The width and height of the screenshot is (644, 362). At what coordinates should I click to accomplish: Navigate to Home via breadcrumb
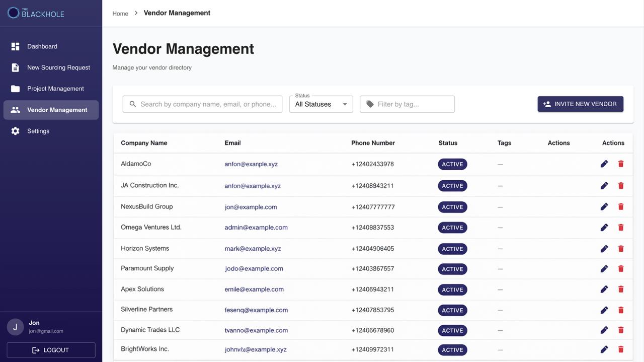120,14
